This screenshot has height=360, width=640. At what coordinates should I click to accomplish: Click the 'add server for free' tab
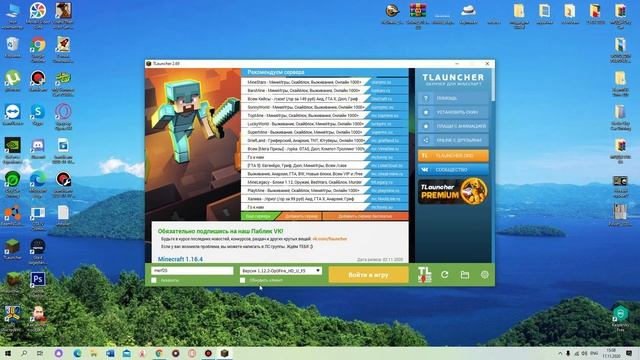[365, 216]
